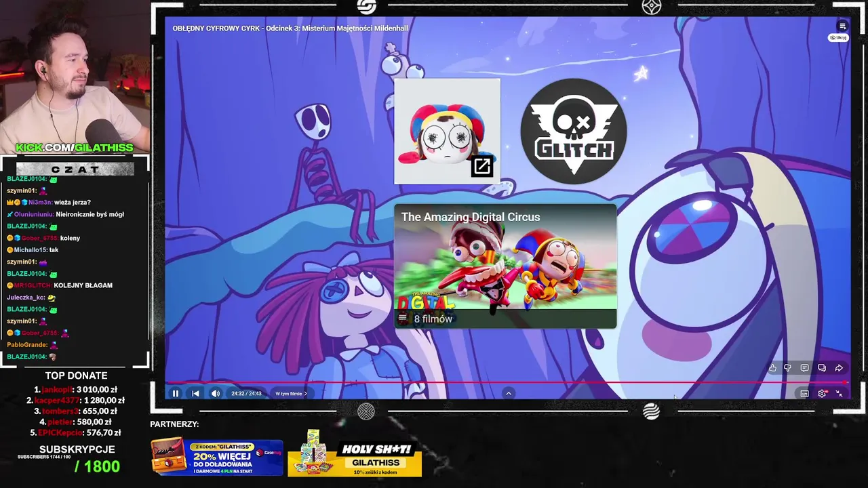Open the external link icon on plush card
The height and width of the screenshot is (488, 868).
[481, 166]
